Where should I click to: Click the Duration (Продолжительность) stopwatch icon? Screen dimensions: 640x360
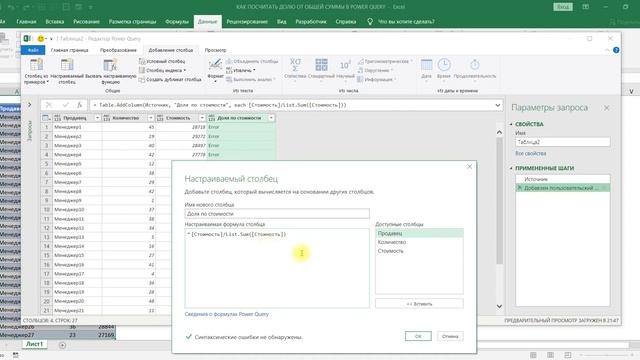pos(475,65)
